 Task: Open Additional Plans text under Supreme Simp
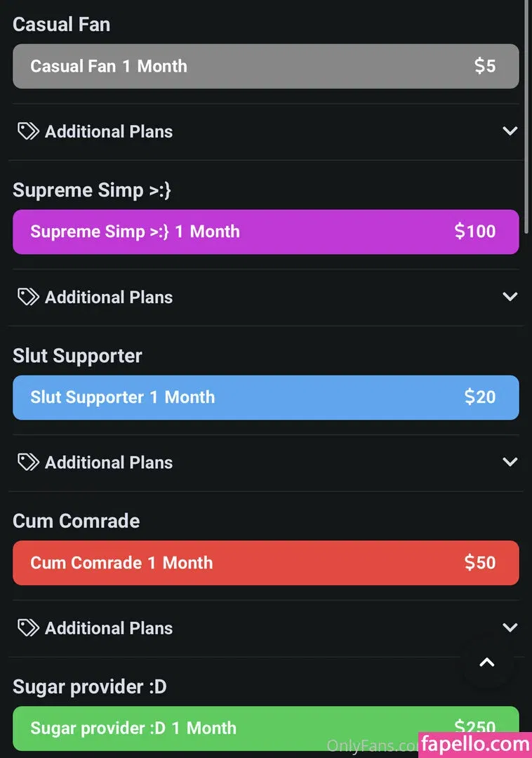pos(109,298)
